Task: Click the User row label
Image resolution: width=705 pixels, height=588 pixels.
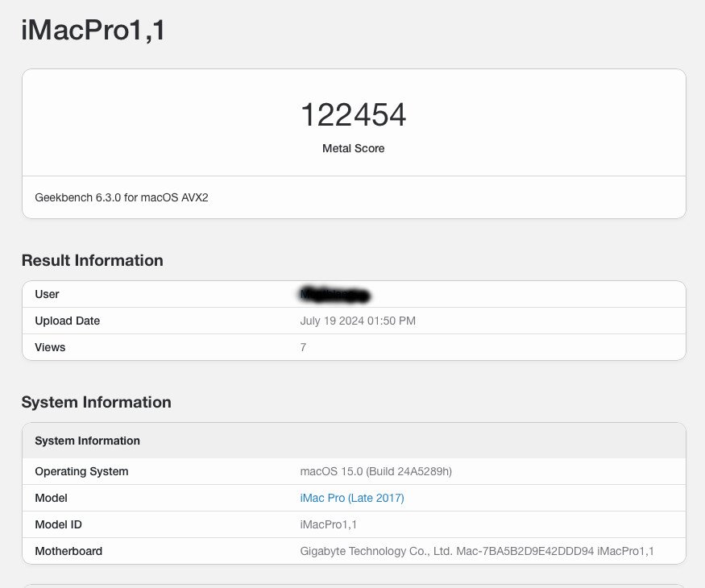Action: [47, 294]
